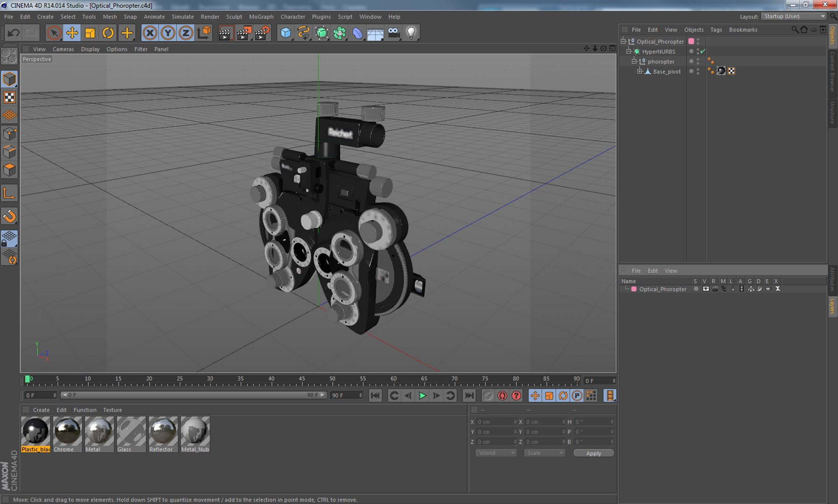Open the Scale mode dropdown
The height and width of the screenshot is (504, 838).
click(x=544, y=453)
